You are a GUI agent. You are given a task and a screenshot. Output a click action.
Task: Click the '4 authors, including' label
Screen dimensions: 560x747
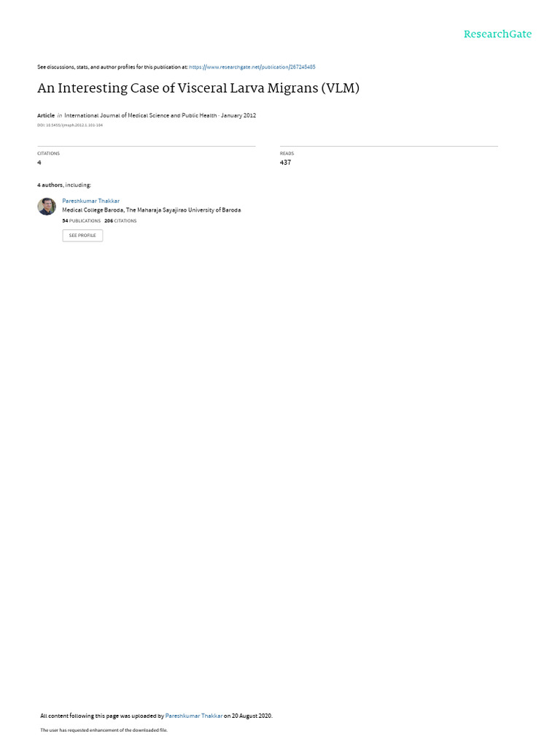[x=64, y=185]
